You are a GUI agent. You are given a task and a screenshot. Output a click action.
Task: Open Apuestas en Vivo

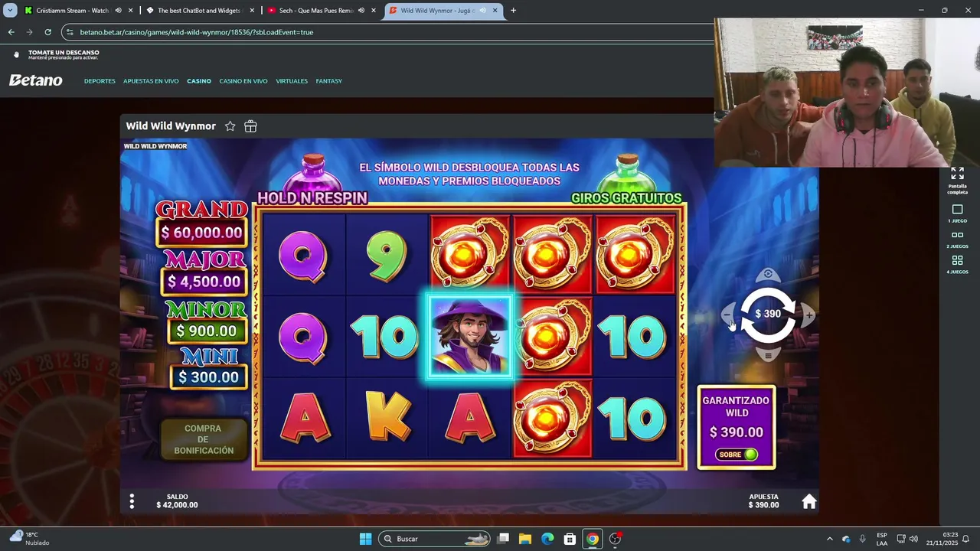click(151, 81)
